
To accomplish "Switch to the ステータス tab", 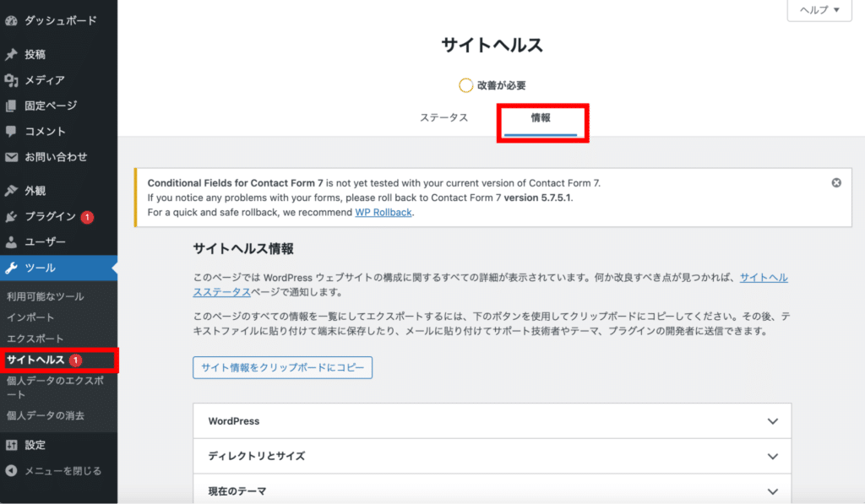I will click(445, 118).
